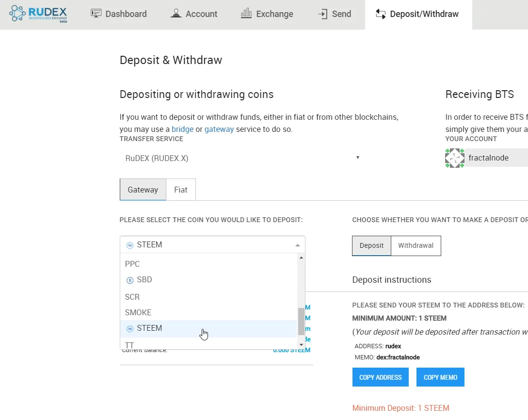528x420 pixels.
Task: Click the memo value dex:fractalnode
Action: (x=398, y=357)
